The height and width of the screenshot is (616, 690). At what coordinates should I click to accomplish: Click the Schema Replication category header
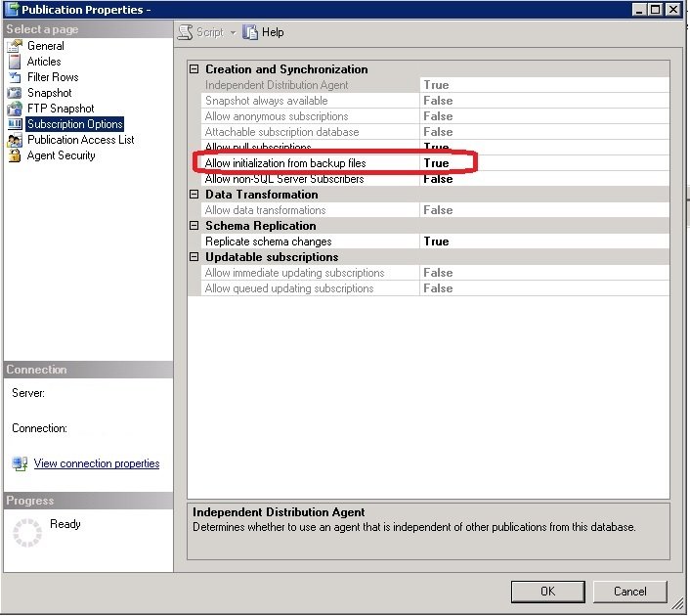[261, 226]
